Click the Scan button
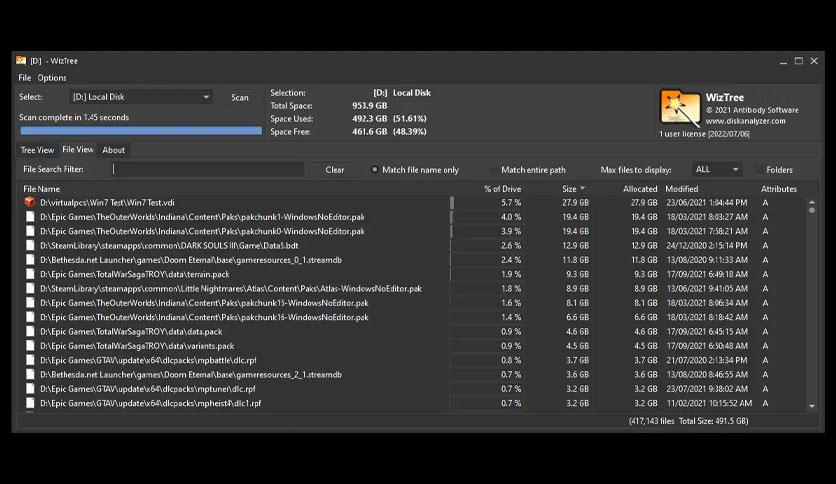The image size is (836, 484). point(239,98)
